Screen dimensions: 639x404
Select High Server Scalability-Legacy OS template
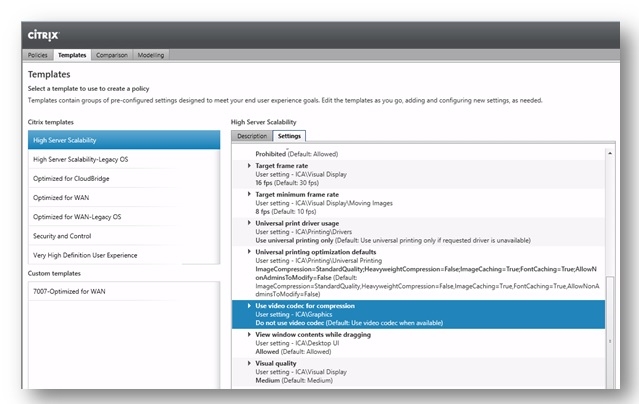pyautogui.click(x=124, y=159)
